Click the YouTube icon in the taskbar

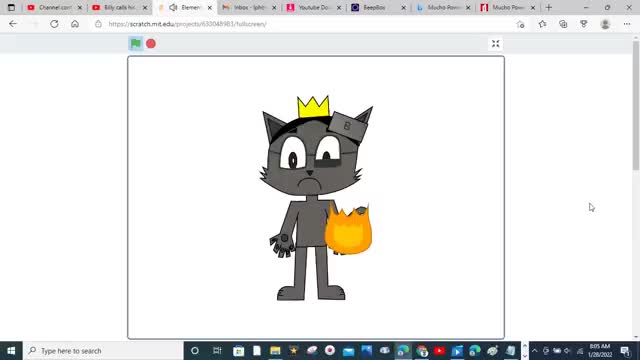point(439,351)
